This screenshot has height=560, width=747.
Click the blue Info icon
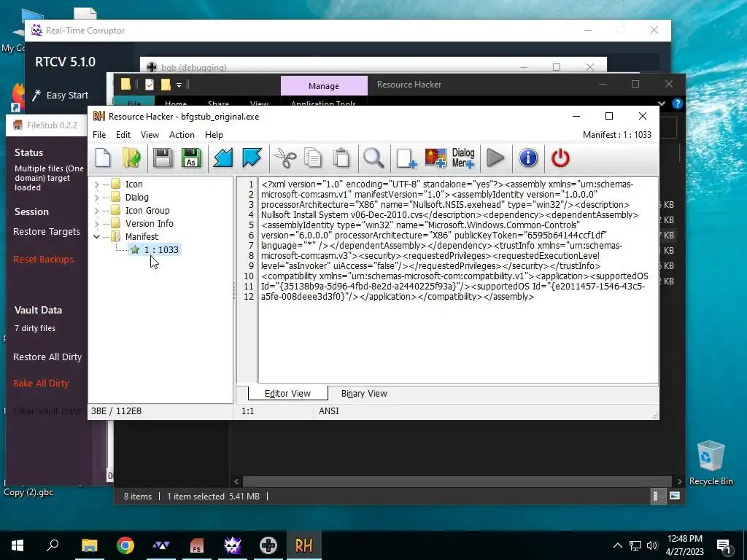pyautogui.click(x=528, y=158)
